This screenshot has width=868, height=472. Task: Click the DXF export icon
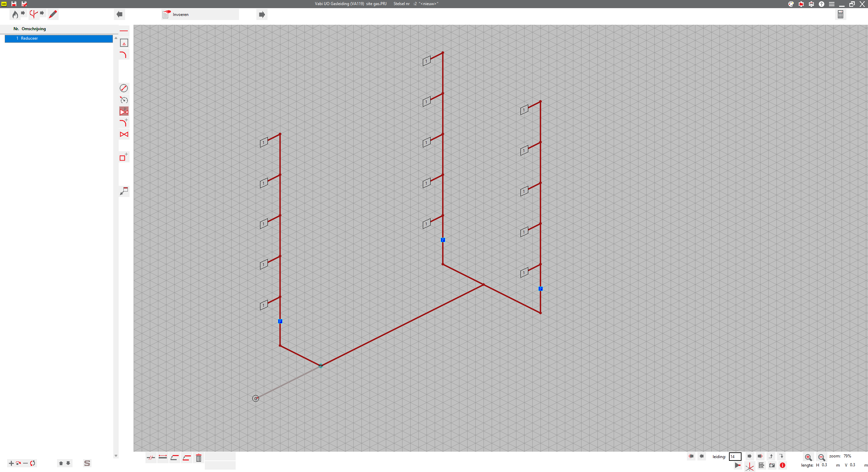761,465
